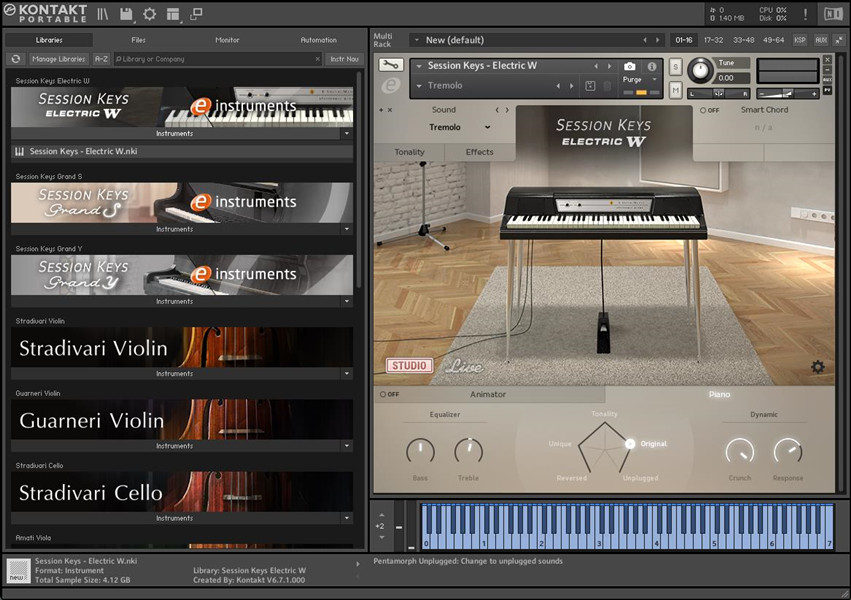Click the snapshot camera icon

(x=630, y=66)
